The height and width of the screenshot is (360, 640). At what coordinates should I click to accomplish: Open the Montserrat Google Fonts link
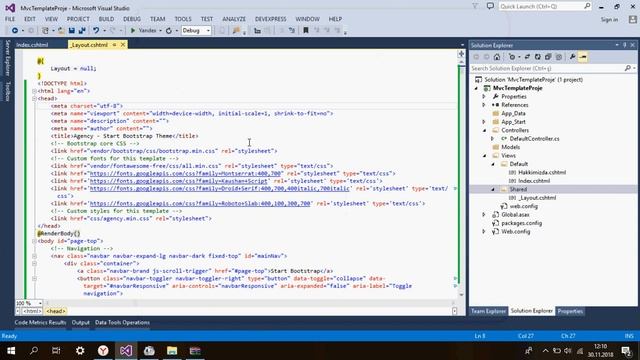click(185, 173)
